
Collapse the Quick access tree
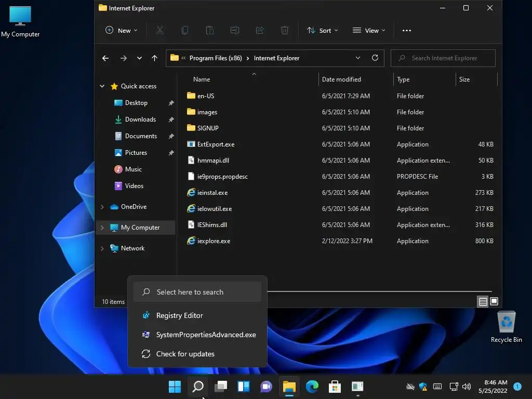click(x=102, y=86)
